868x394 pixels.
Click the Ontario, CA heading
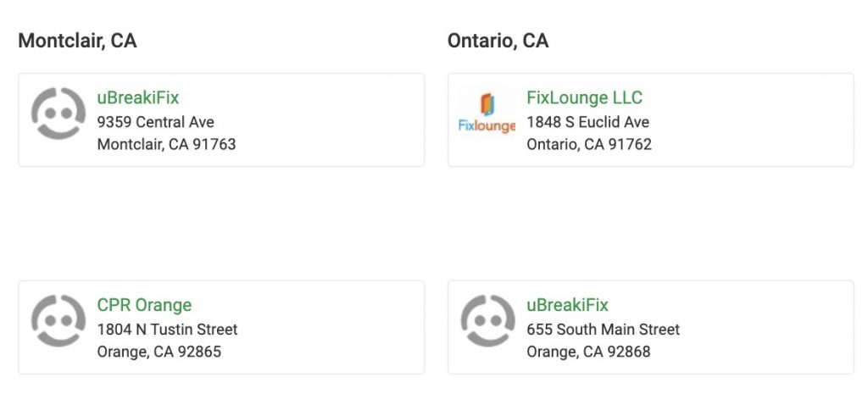(x=498, y=41)
